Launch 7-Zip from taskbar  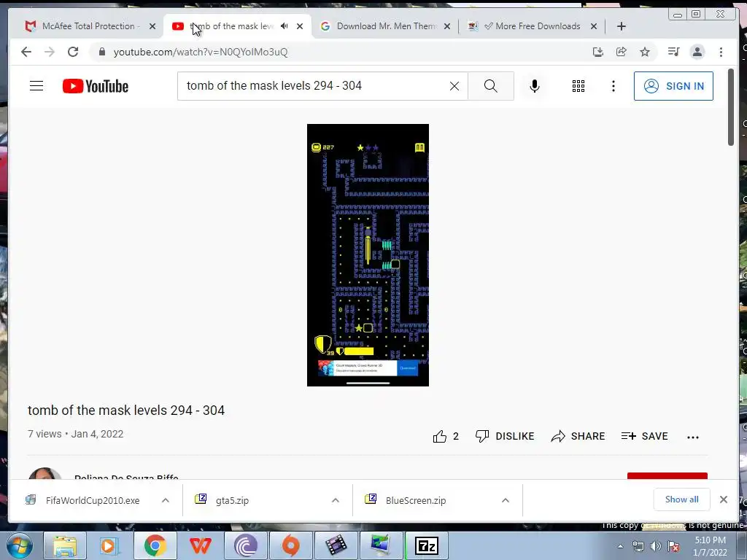426,545
